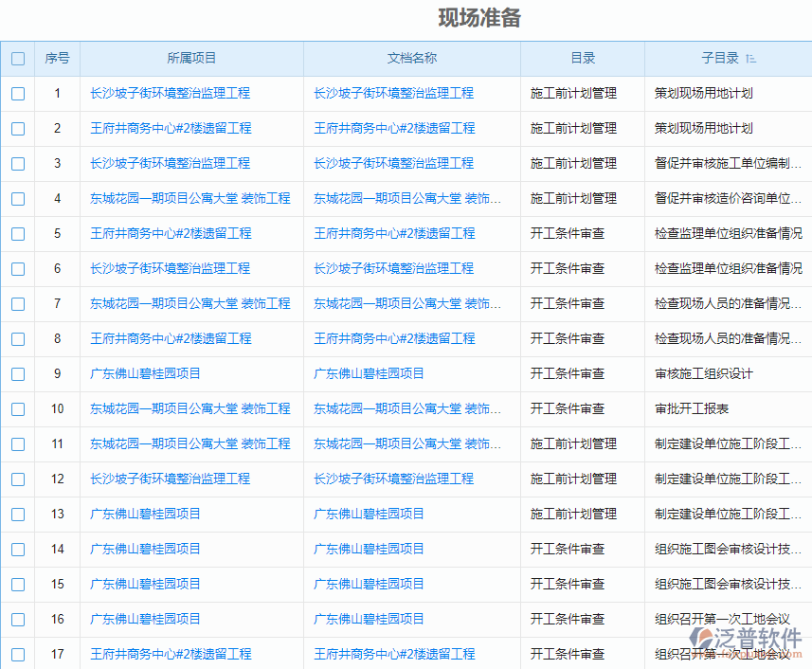The height and width of the screenshot is (669, 812).
Task: Check the checkbox for row 14
Action: [17, 549]
